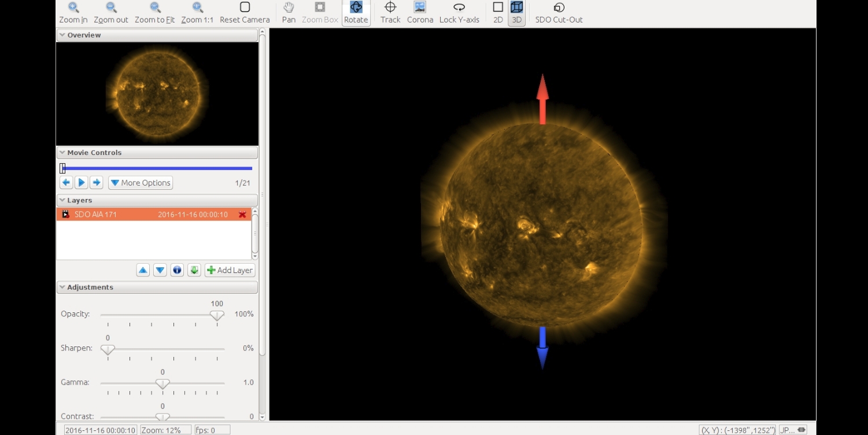This screenshot has height=435, width=868.
Task: Expand More Options in Movie Controls
Action: tap(141, 183)
